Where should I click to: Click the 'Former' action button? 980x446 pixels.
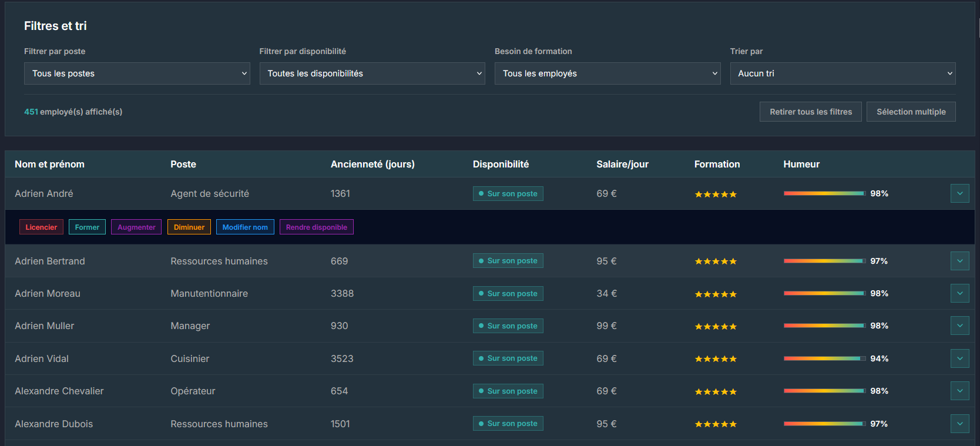[87, 227]
